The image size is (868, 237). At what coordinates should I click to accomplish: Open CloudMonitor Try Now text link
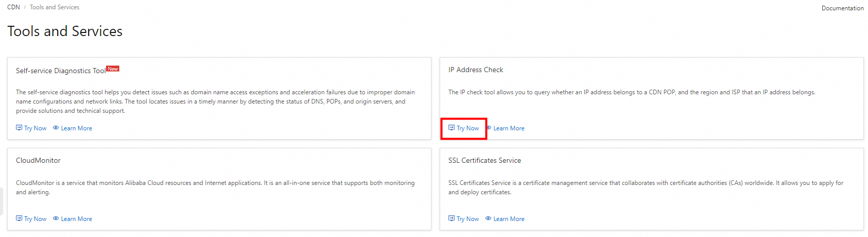tap(36, 219)
